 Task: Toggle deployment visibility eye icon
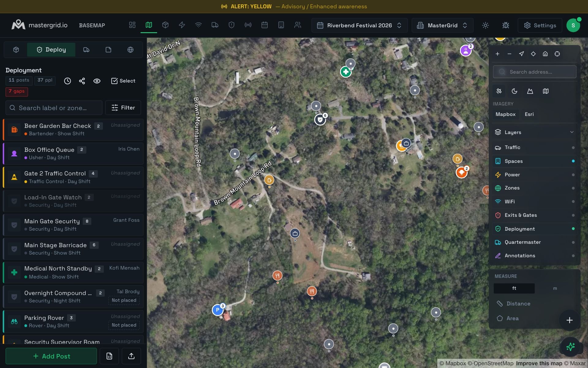[97, 81]
